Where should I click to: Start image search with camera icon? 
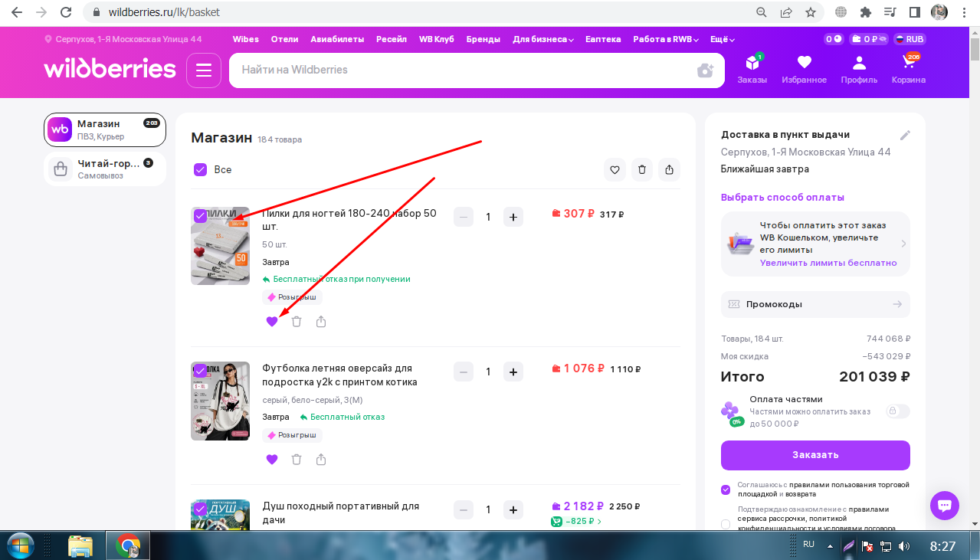(705, 70)
